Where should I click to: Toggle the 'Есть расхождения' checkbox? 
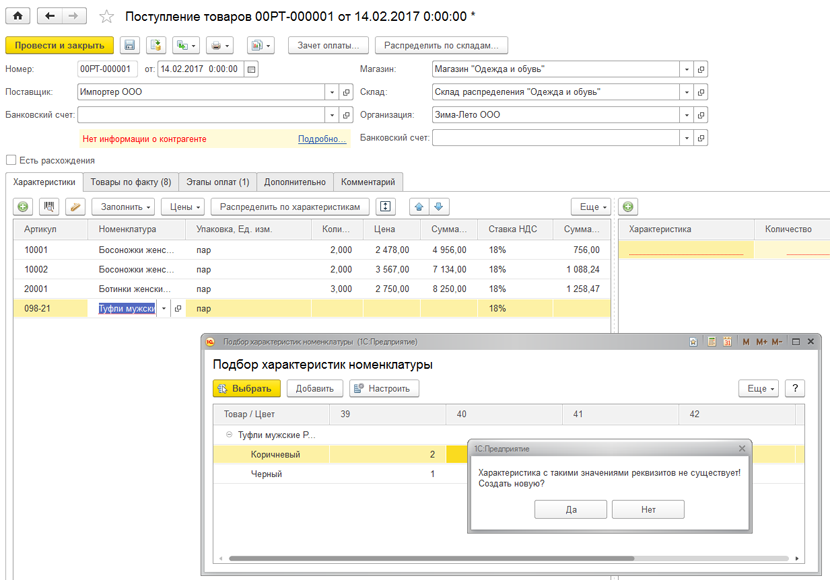pyautogui.click(x=11, y=160)
